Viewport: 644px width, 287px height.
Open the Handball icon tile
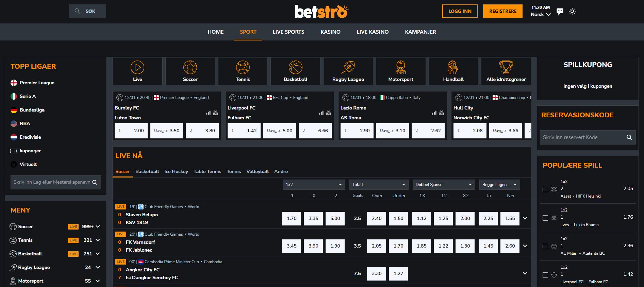pos(453,71)
